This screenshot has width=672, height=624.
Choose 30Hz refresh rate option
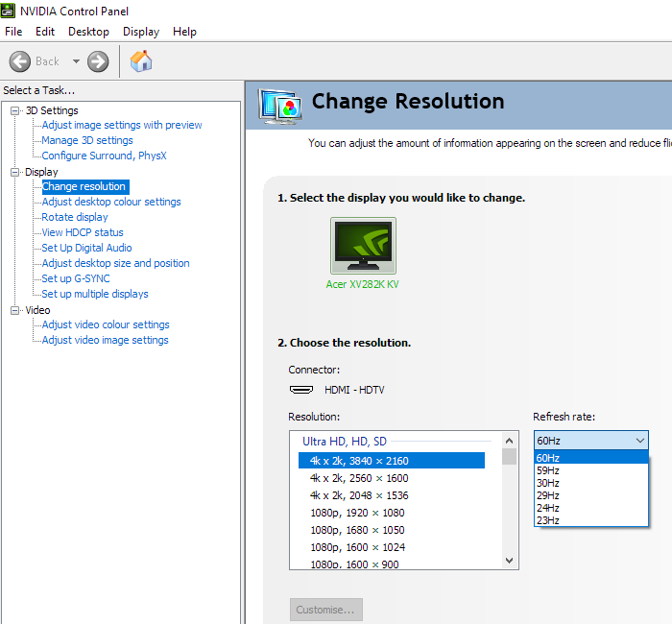tap(591, 483)
